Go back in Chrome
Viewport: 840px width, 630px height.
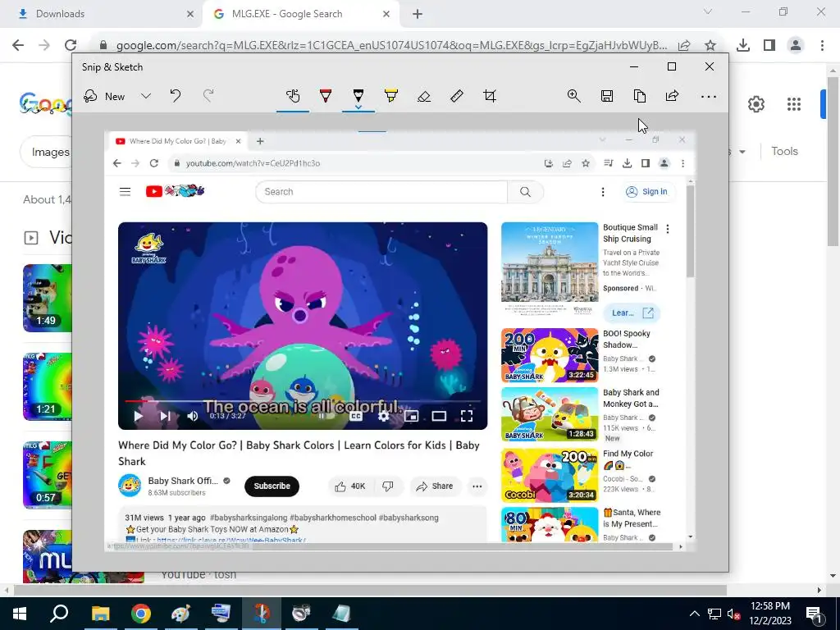point(18,46)
